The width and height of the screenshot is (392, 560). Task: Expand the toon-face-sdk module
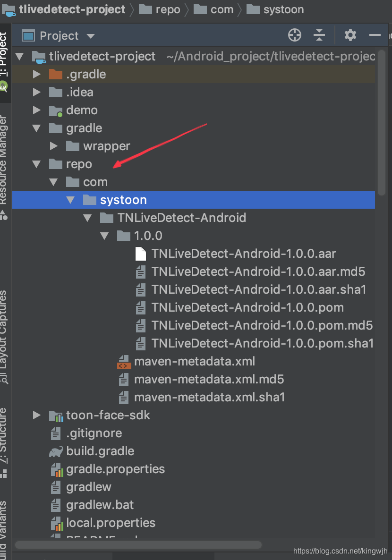pos(36,415)
